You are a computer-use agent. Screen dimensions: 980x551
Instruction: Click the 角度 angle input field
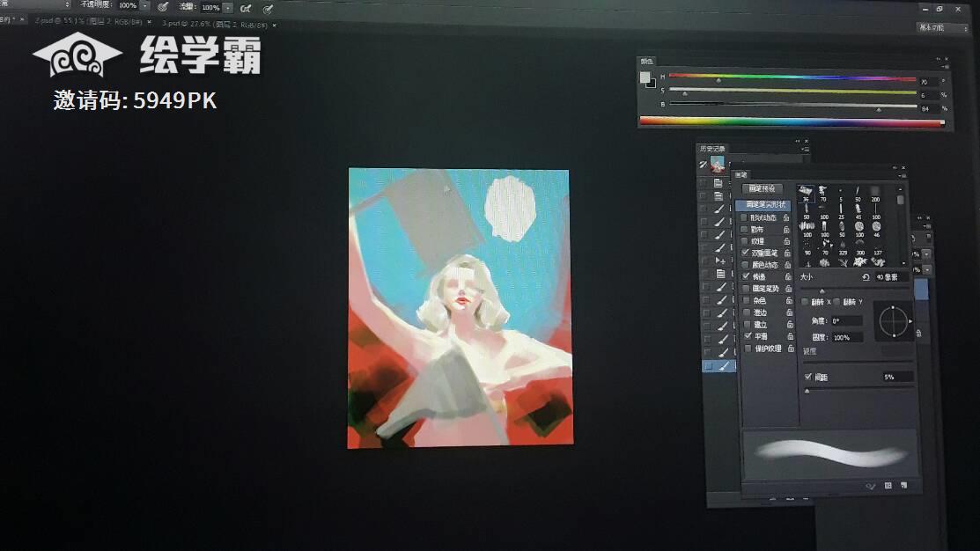click(847, 321)
